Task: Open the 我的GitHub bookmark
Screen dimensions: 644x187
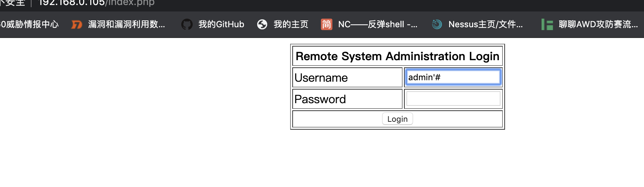Action: [221, 24]
